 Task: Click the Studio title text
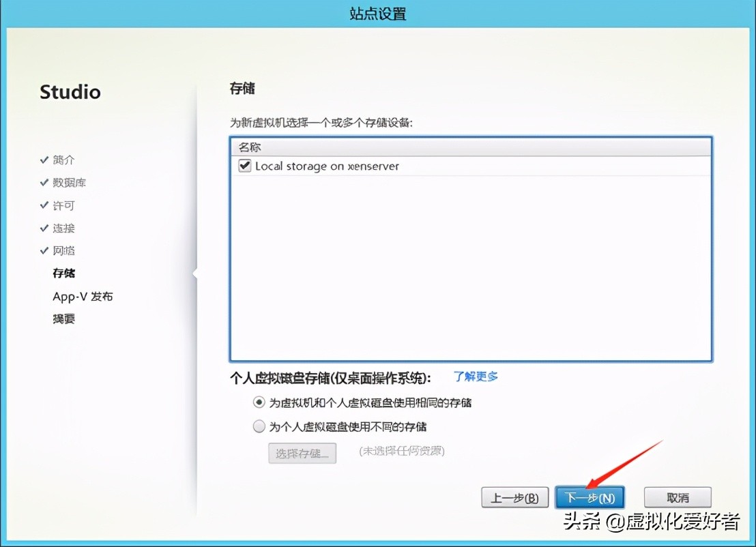pos(70,92)
